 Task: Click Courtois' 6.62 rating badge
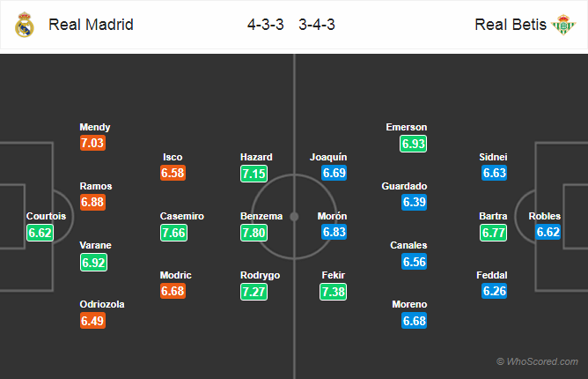(40, 233)
